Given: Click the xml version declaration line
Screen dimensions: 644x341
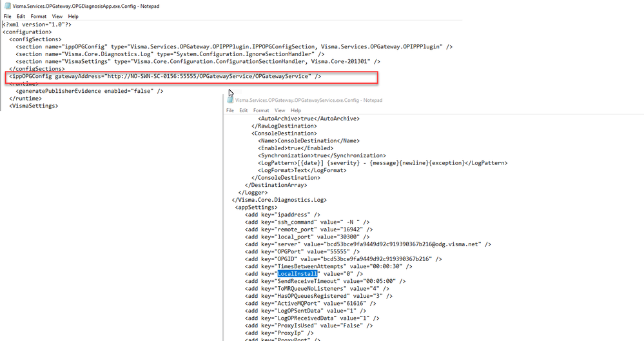Looking at the screenshot, I should click(x=37, y=24).
